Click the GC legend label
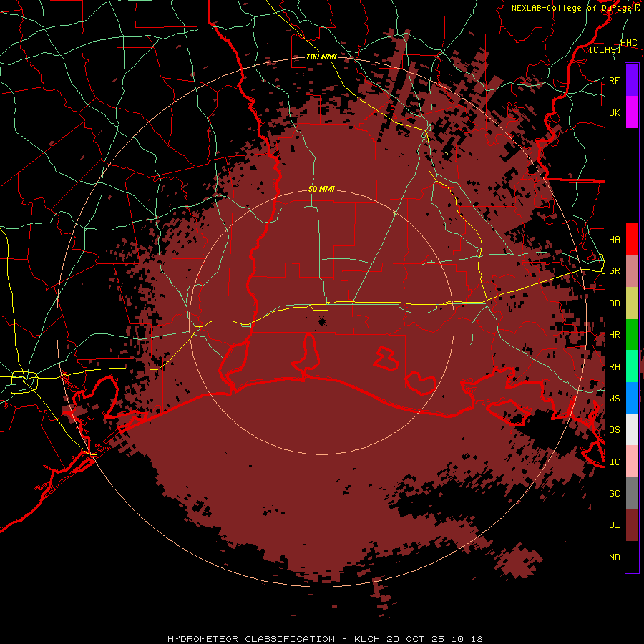The width and height of the screenshot is (644, 644). coord(614,493)
